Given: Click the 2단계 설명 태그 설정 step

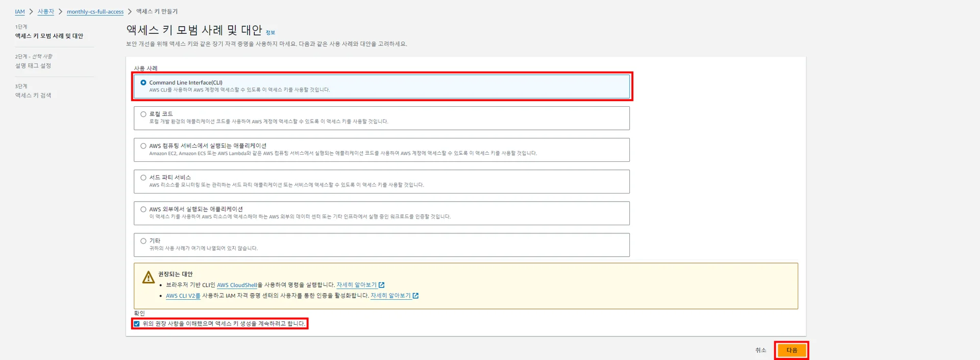Looking at the screenshot, I should coord(33,66).
